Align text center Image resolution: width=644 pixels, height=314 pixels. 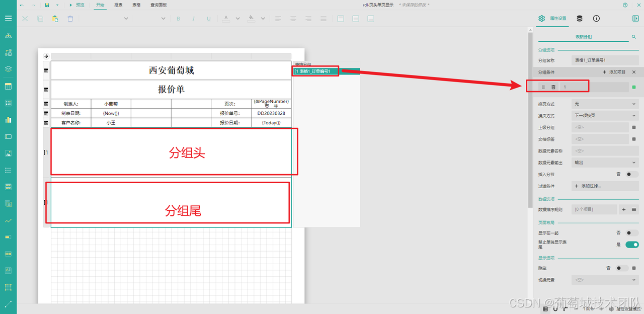coord(293,19)
